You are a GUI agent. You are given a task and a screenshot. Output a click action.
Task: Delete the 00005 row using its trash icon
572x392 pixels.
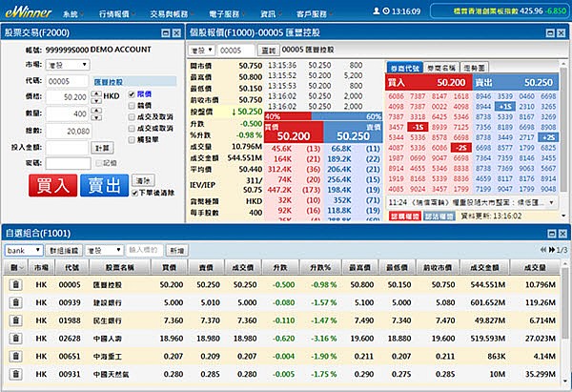click(15, 284)
